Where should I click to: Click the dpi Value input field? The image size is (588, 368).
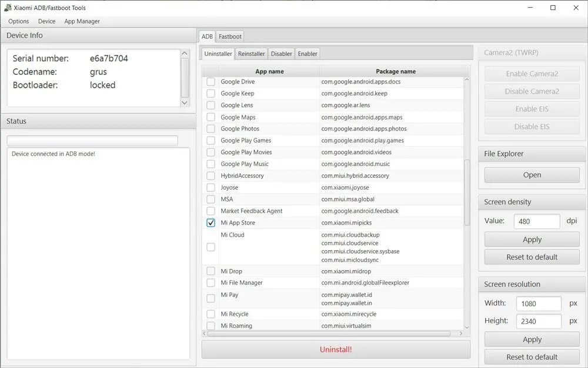pyautogui.click(x=537, y=221)
